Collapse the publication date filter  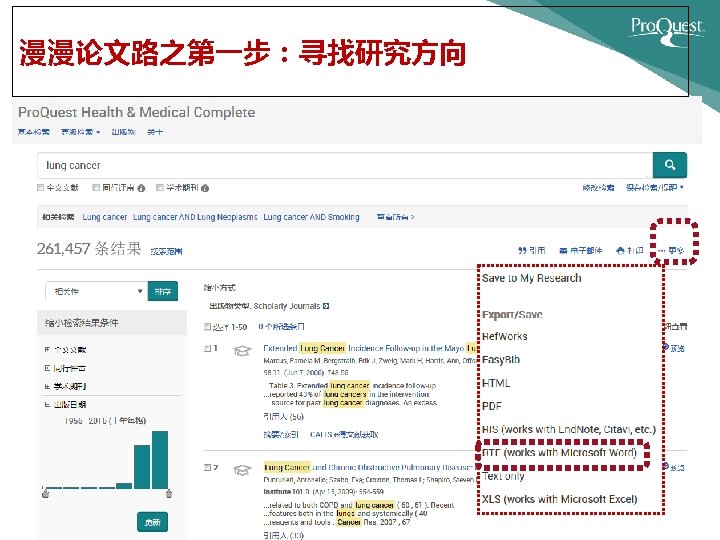(47, 405)
